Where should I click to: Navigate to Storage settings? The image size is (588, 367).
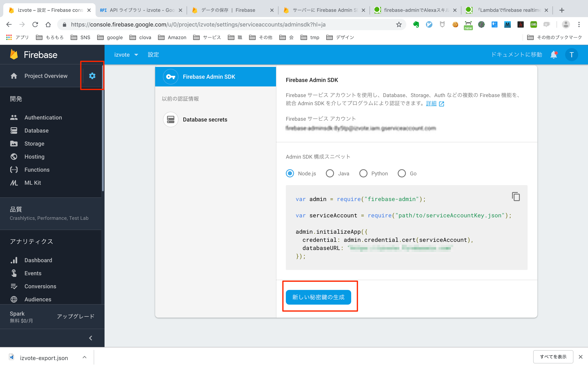point(34,143)
